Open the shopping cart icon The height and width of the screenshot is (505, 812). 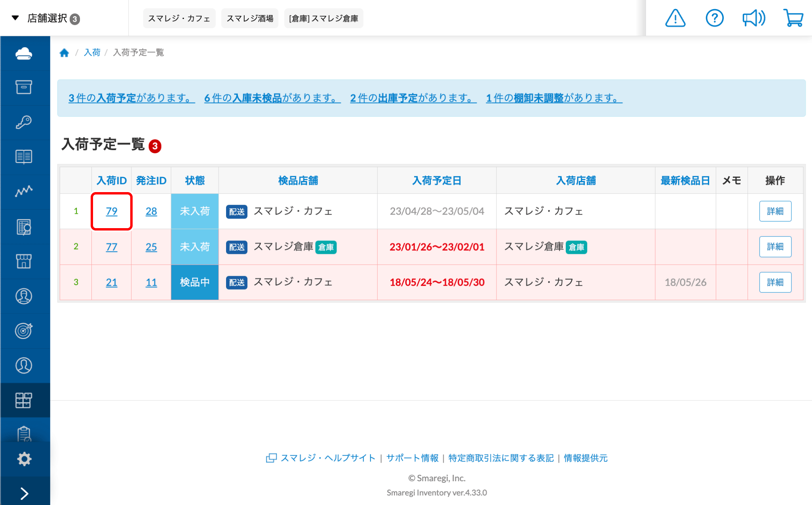pos(793,18)
